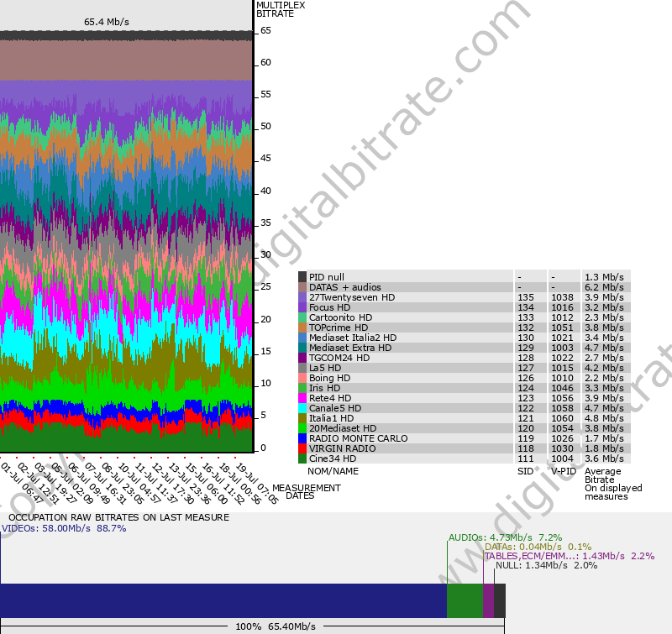Select the 'VIRGIN RADIO' channel name
672x634 pixels.
pos(343,448)
